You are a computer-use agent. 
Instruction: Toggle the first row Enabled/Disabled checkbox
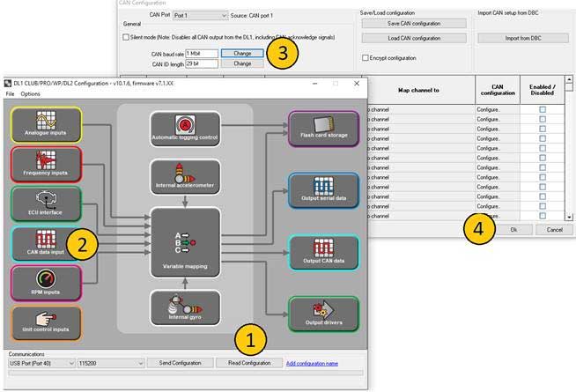coord(543,108)
